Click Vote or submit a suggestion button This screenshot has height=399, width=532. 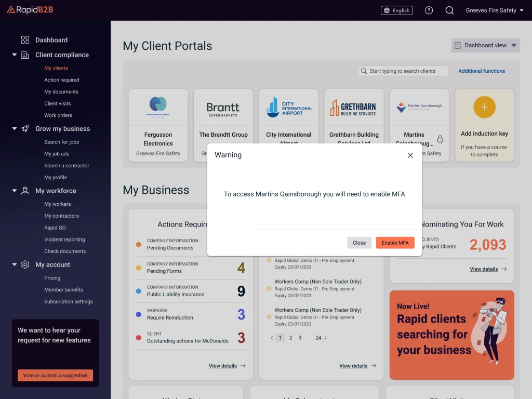click(55, 376)
